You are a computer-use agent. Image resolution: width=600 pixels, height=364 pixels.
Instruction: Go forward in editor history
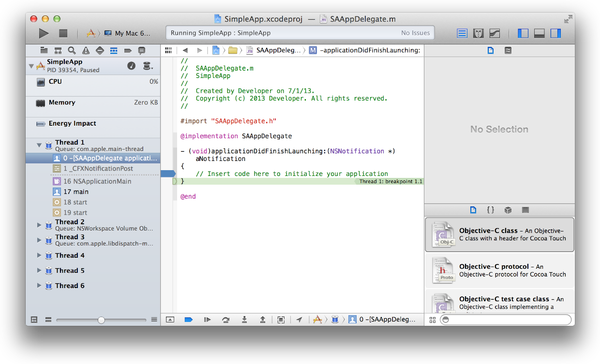pos(199,50)
